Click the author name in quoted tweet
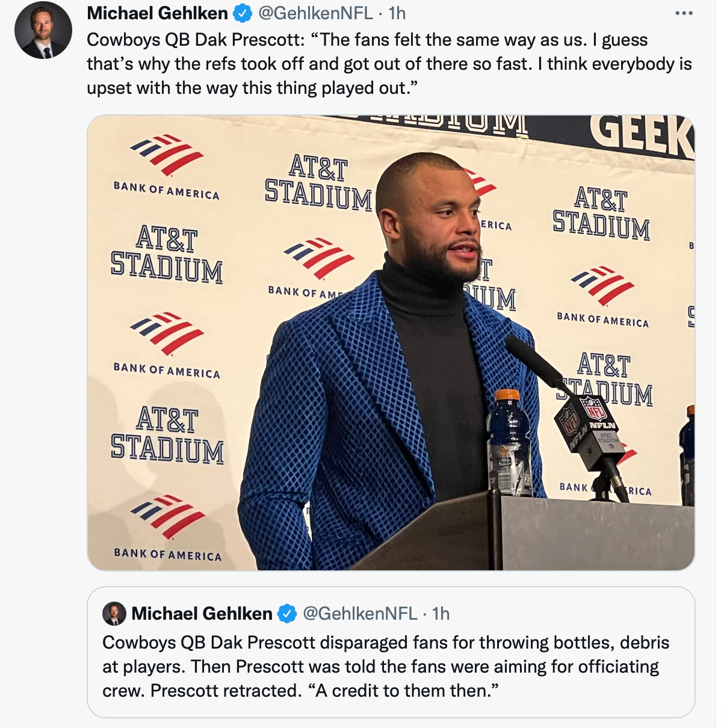The width and height of the screenshot is (727, 728). pyautogui.click(x=202, y=614)
